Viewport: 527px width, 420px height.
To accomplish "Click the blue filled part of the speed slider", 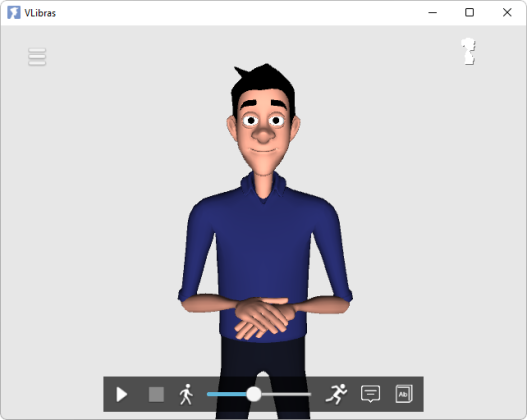I will [227, 394].
